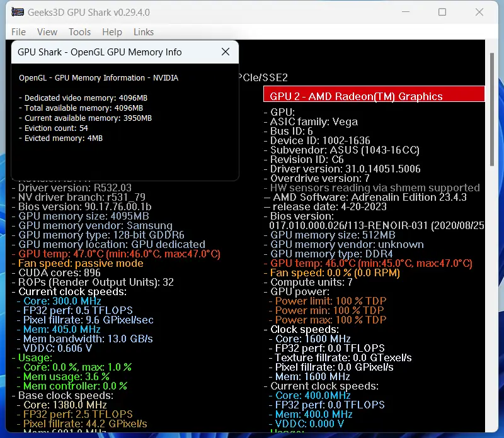Maximize the GPU Shark window

pyautogui.click(x=442, y=12)
